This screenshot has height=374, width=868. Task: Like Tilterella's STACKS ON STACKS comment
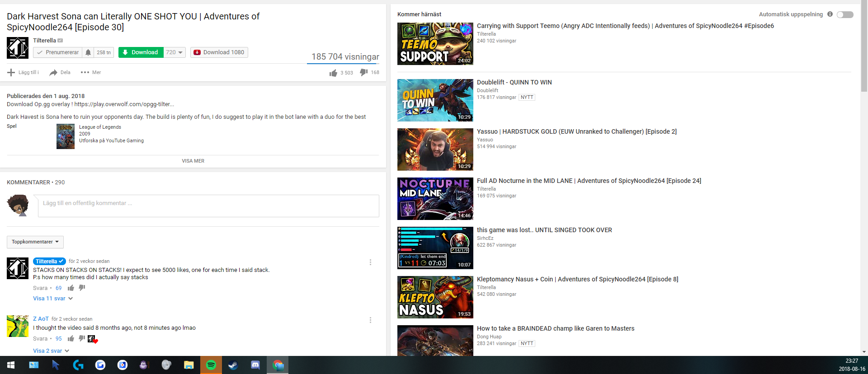(x=71, y=288)
